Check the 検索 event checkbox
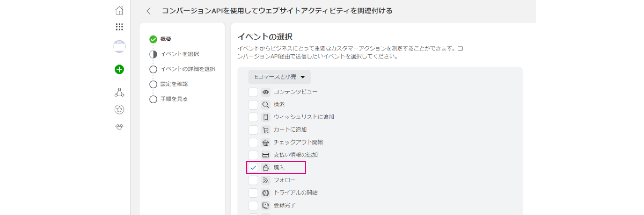Viewport: 644px width, 215px height. (253, 105)
